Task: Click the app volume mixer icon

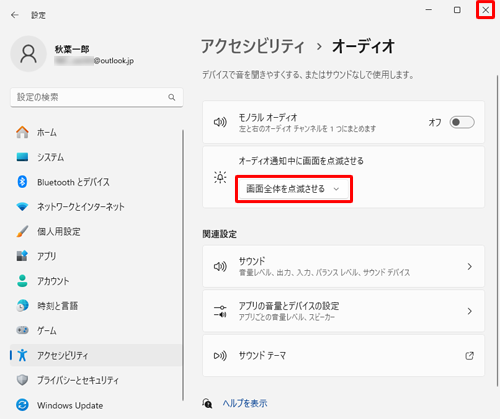Action: 220,311
